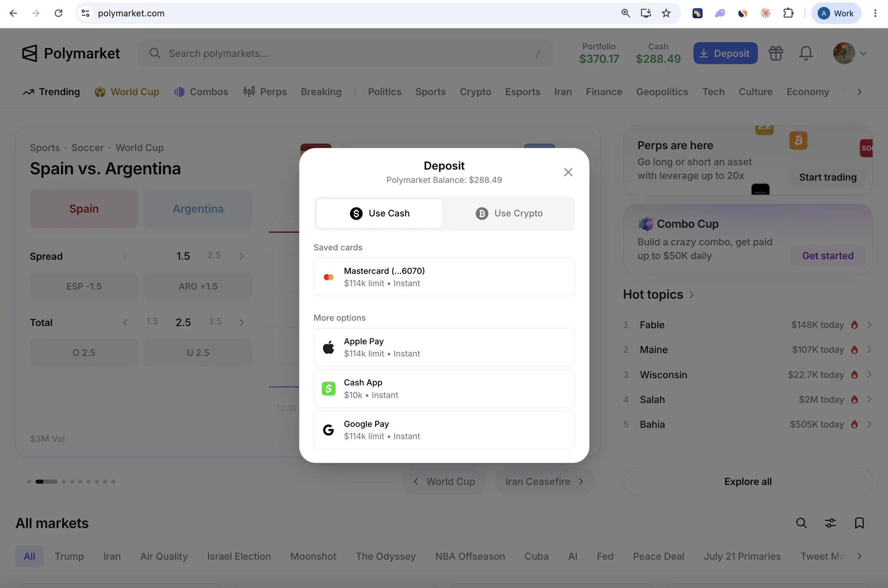Select O 2.5 total bet
This screenshot has height=588, width=888.
pyautogui.click(x=84, y=353)
